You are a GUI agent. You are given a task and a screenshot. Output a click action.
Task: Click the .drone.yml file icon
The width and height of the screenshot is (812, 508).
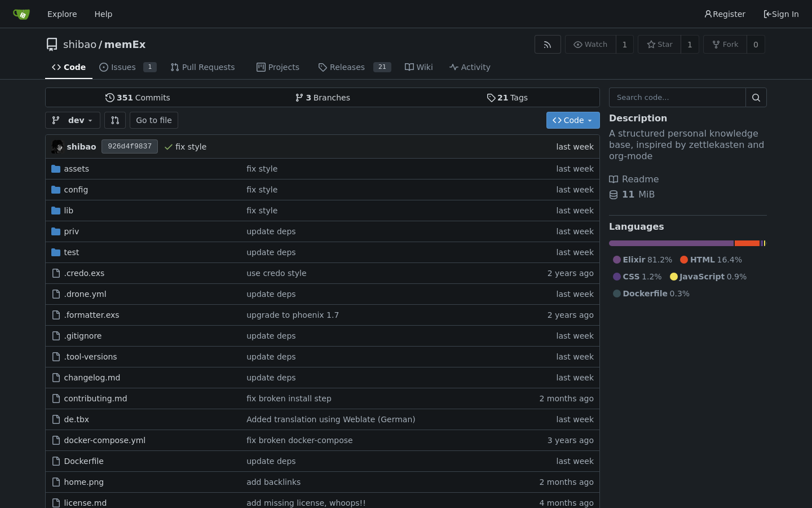[x=56, y=294]
